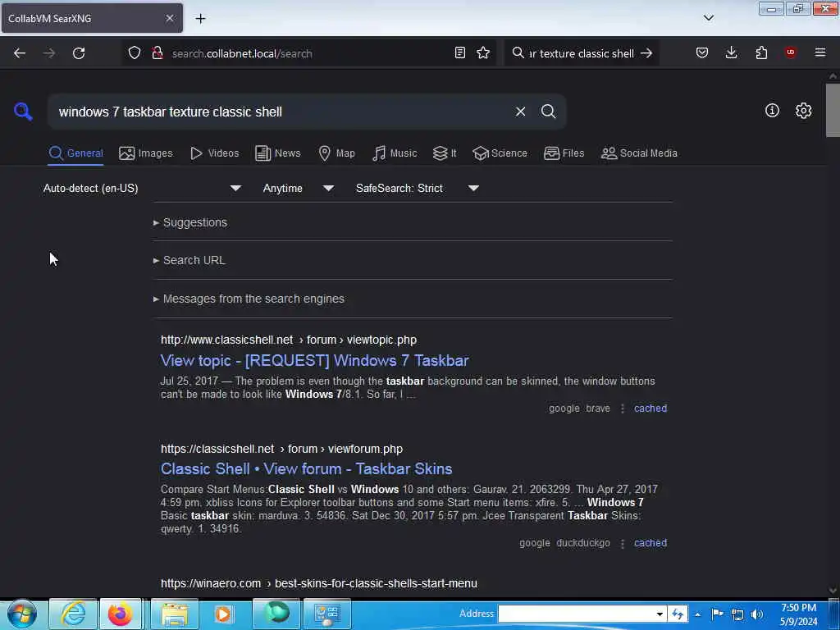Open volume speaker tray icon
The width and height of the screenshot is (840, 630).
click(756, 614)
